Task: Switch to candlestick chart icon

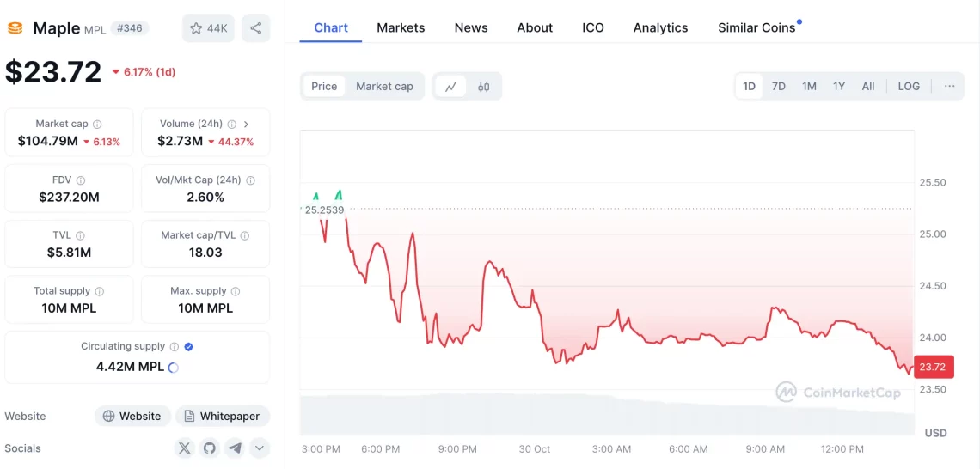Action: 483,86
